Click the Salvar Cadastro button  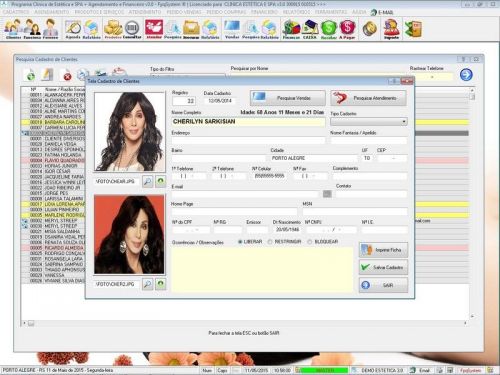(x=383, y=267)
